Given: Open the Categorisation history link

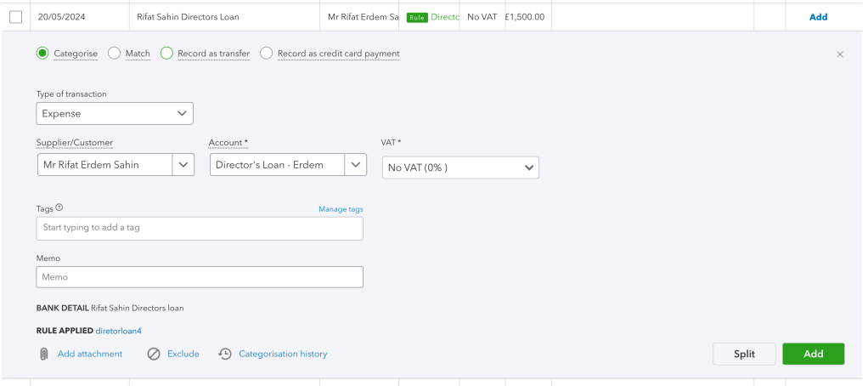Looking at the screenshot, I should click(x=283, y=354).
